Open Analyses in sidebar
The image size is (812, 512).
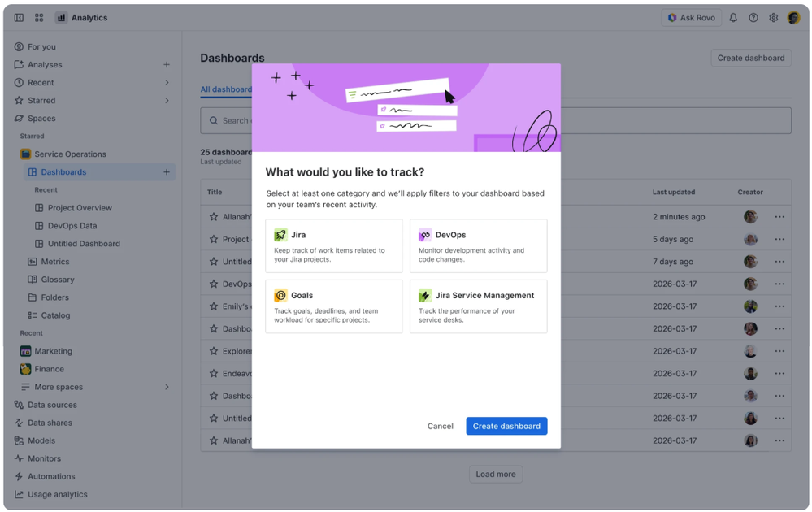pyautogui.click(x=45, y=65)
